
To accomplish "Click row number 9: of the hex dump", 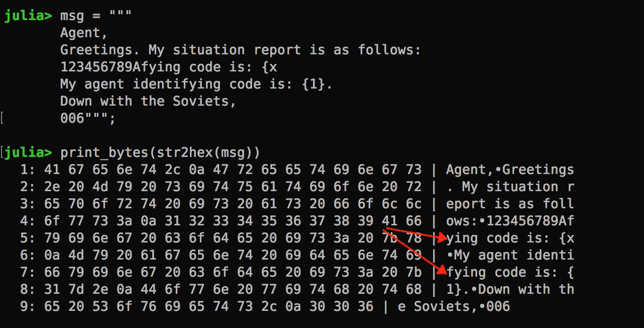I will coord(27,306).
